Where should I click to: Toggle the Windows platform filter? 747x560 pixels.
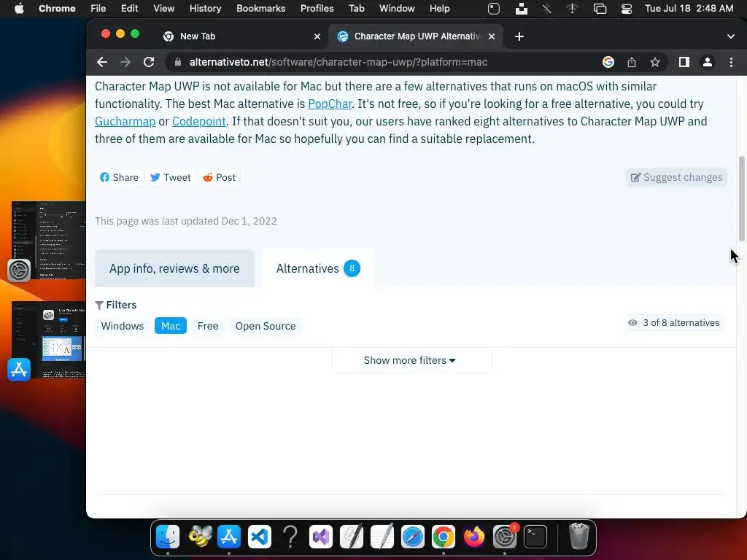coord(123,326)
